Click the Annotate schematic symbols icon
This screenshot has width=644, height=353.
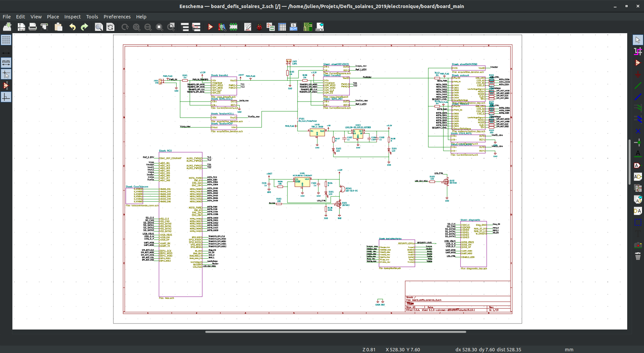click(x=248, y=27)
